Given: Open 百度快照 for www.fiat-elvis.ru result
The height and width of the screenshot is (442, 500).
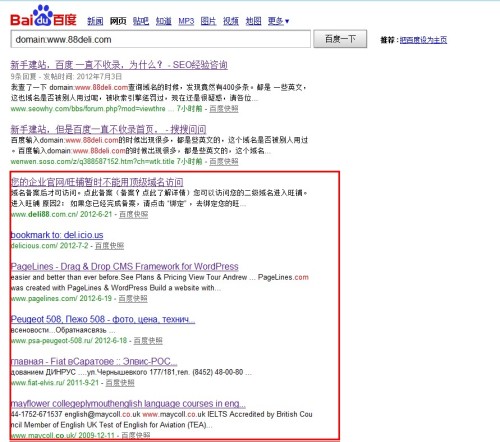Looking at the screenshot, I should pos(120,383).
